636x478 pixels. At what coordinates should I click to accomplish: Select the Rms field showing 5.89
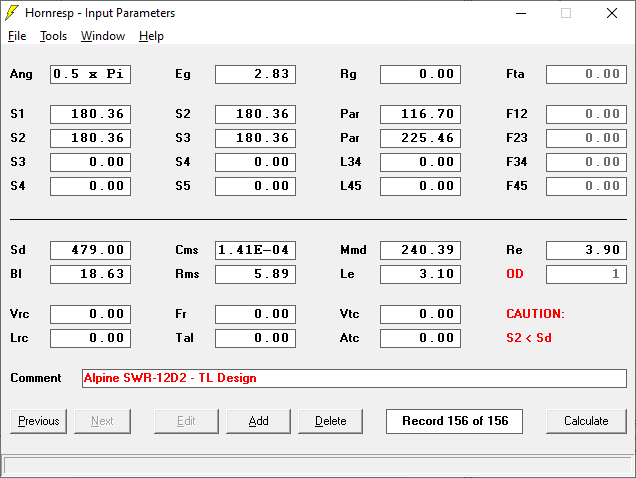[x=256, y=274]
